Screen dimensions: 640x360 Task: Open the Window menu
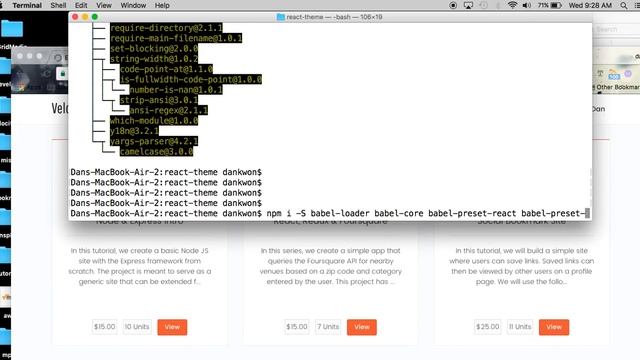(133, 5)
